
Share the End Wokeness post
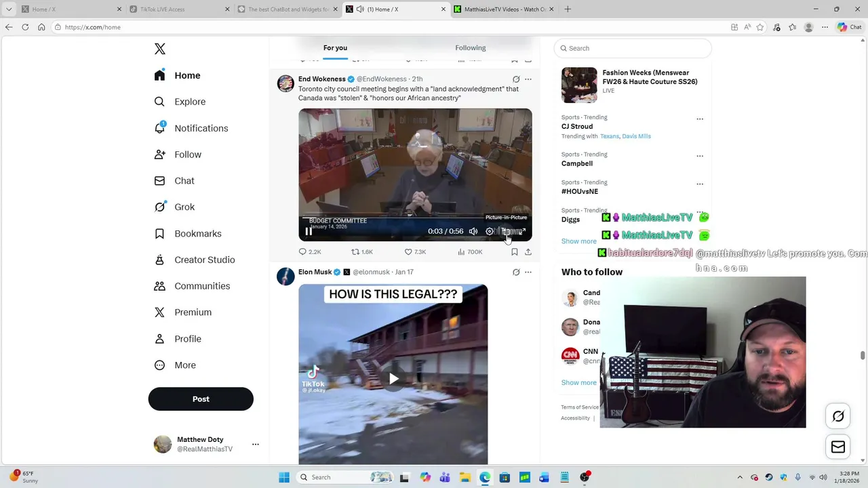tap(528, 251)
